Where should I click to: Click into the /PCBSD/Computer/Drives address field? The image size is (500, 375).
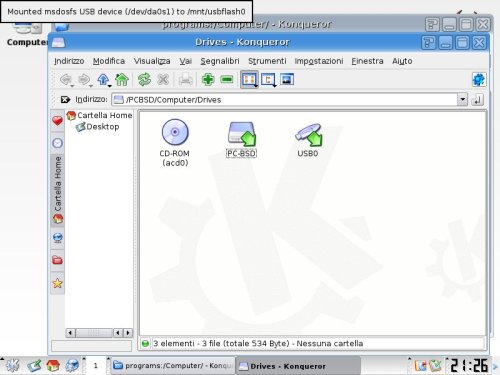pyautogui.click(x=285, y=99)
